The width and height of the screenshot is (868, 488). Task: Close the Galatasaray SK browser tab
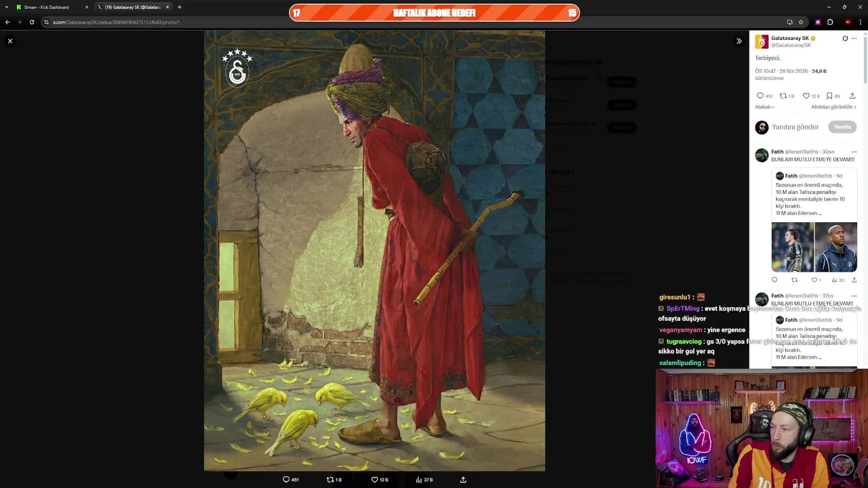click(167, 7)
